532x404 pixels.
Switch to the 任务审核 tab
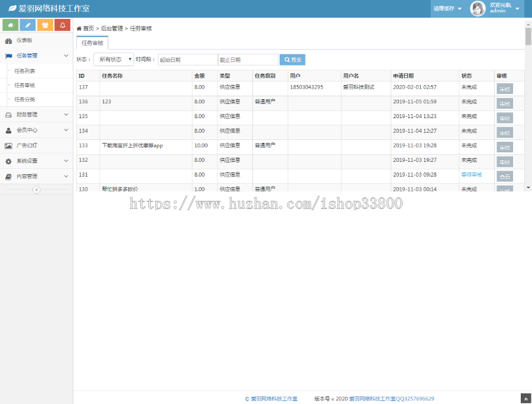click(x=92, y=43)
